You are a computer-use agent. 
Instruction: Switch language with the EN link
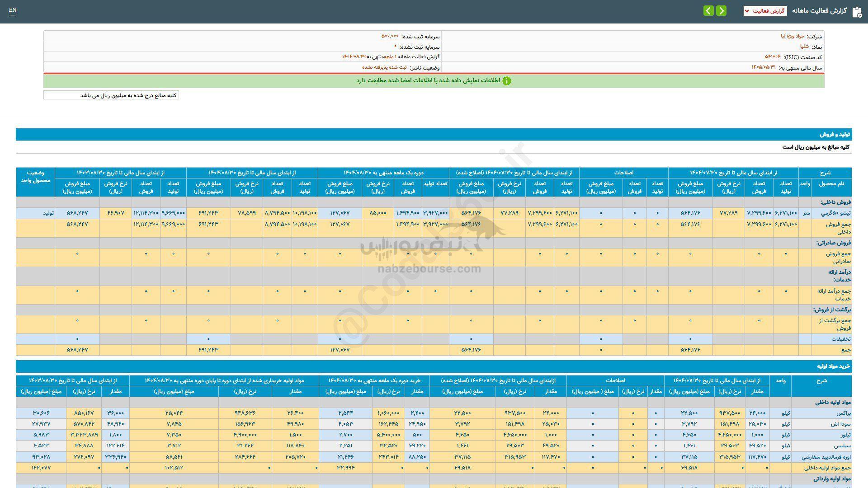pyautogui.click(x=13, y=10)
